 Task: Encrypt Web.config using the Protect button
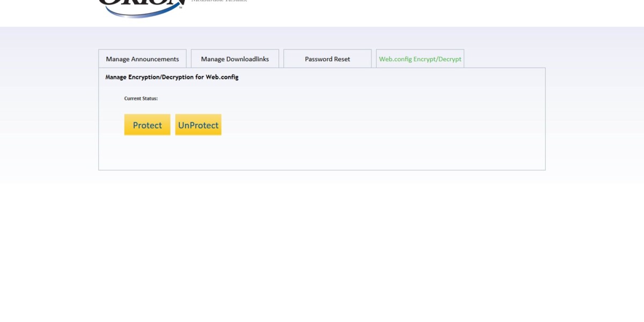(x=147, y=125)
